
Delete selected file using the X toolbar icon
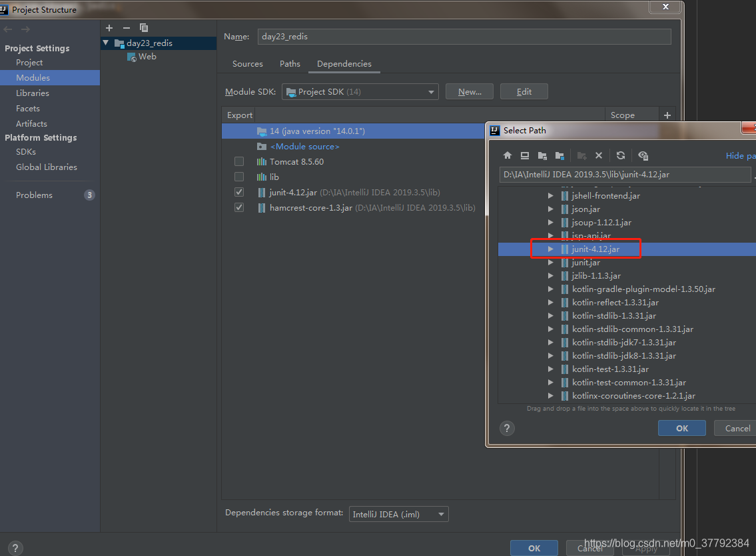(x=598, y=155)
